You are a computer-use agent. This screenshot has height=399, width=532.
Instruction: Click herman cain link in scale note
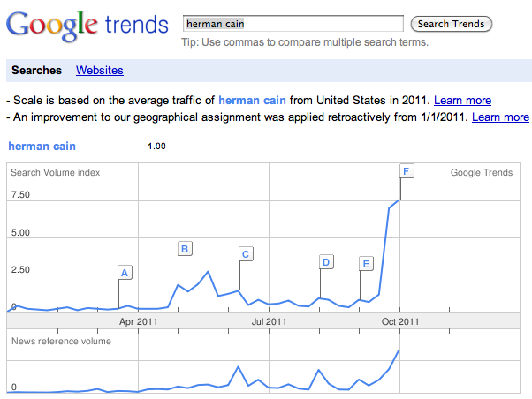(257, 101)
